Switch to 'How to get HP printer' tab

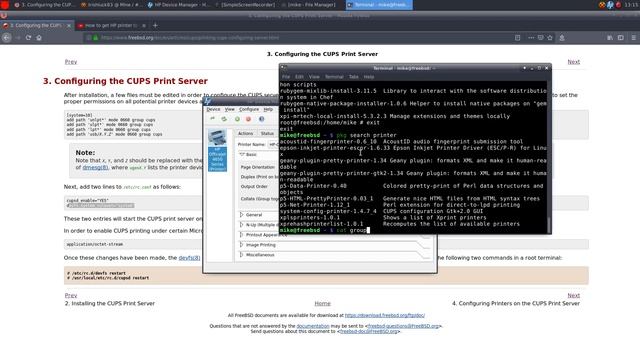[111, 25]
